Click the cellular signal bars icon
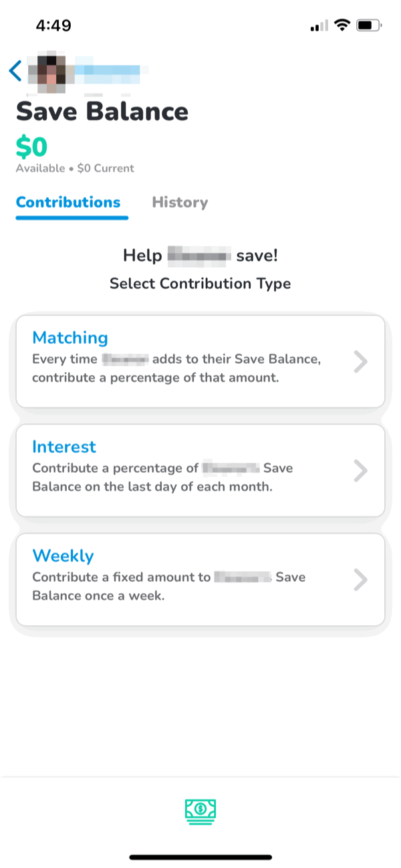This screenshot has width=401, height=868. click(319, 27)
